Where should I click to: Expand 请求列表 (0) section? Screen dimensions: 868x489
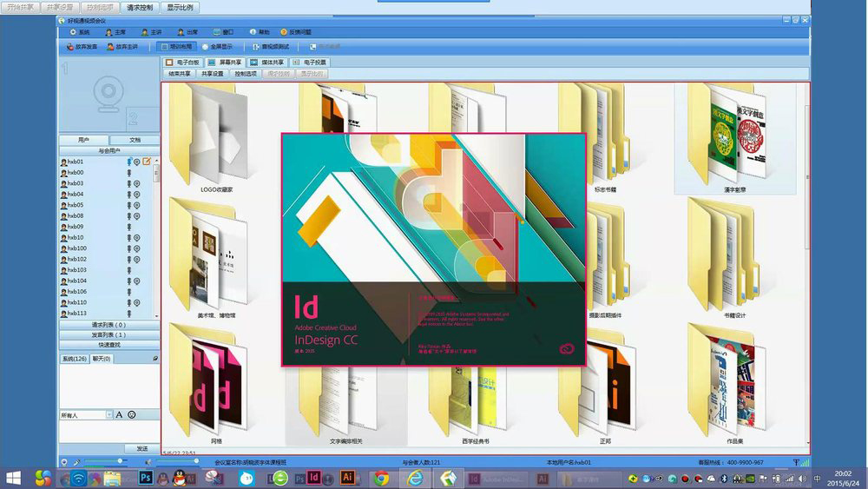(x=109, y=325)
